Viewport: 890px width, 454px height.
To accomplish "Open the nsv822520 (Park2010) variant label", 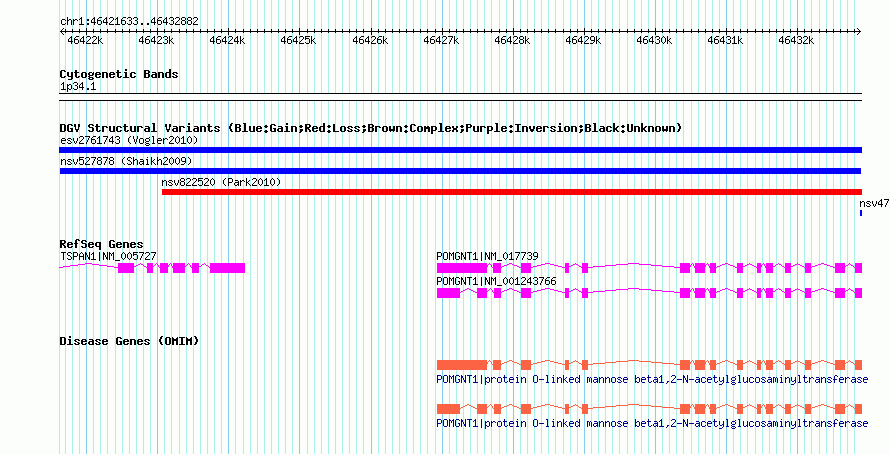I will [221, 182].
